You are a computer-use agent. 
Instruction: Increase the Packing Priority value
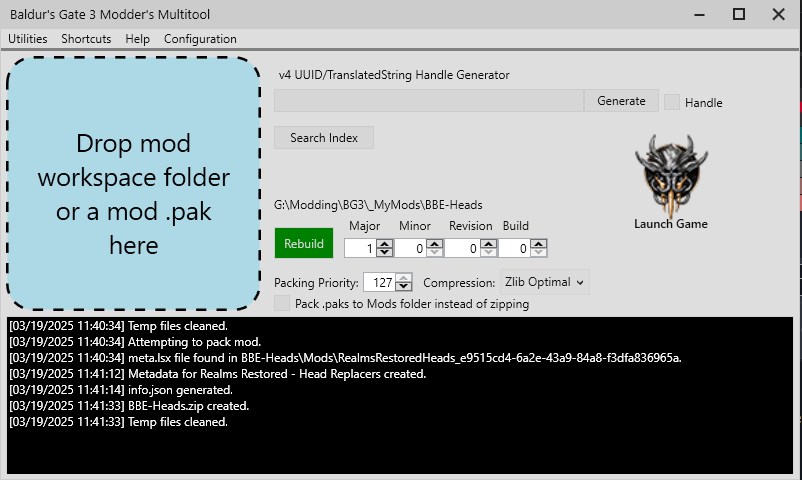(404, 278)
